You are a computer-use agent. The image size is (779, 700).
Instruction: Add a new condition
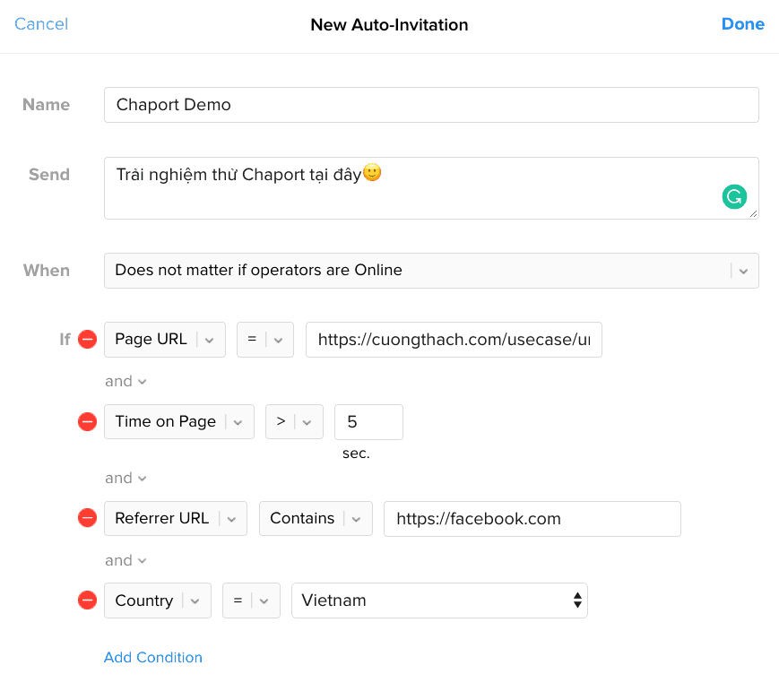(153, 657)
